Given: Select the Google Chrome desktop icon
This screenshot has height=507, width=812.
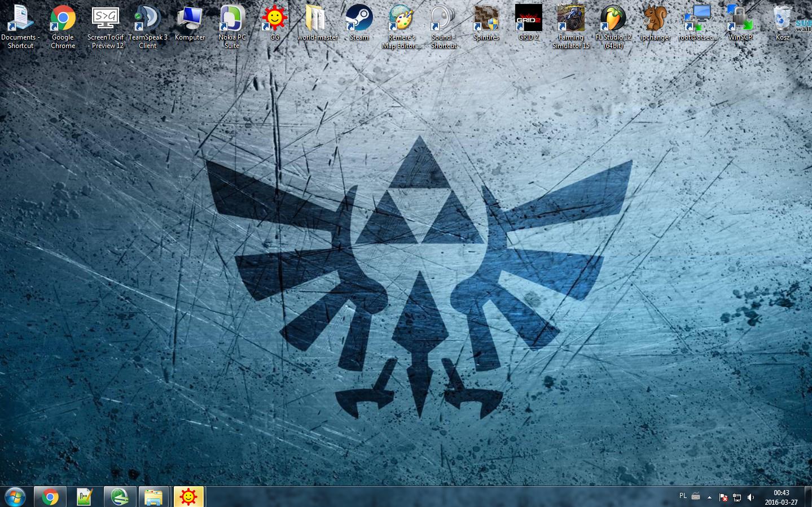Looking at the screenshot, I should coord(63,25).
